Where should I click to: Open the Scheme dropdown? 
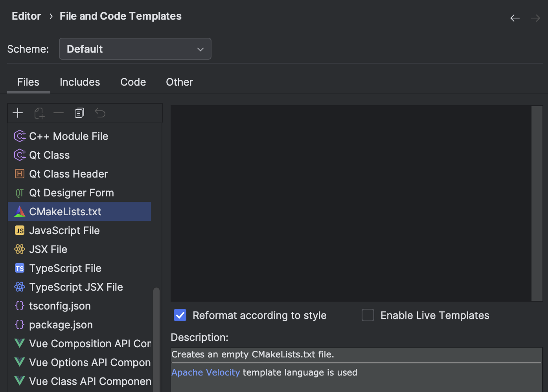pos(135,49)
